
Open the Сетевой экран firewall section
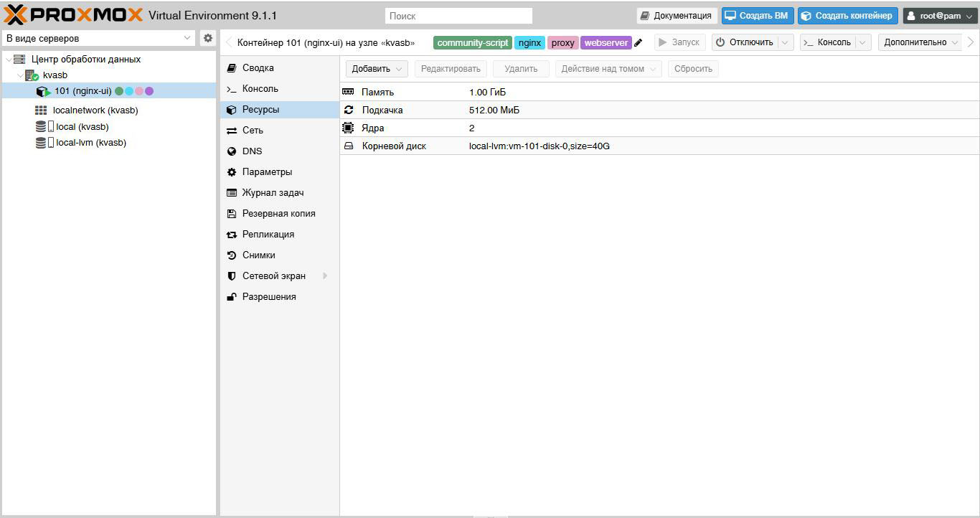pyautogui.click(x=273, y=276)
